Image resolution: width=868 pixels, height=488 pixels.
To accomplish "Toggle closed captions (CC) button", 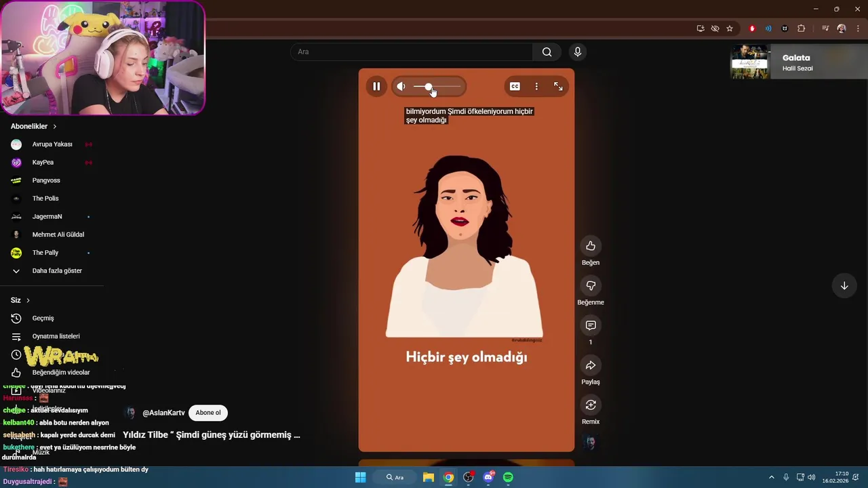I will pyautogui.click(x=515, y=86).
